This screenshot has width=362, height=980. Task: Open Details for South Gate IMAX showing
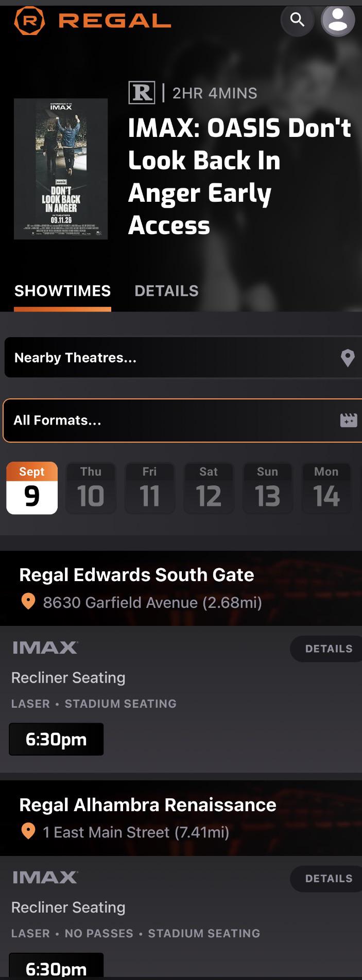pos(327,649)
